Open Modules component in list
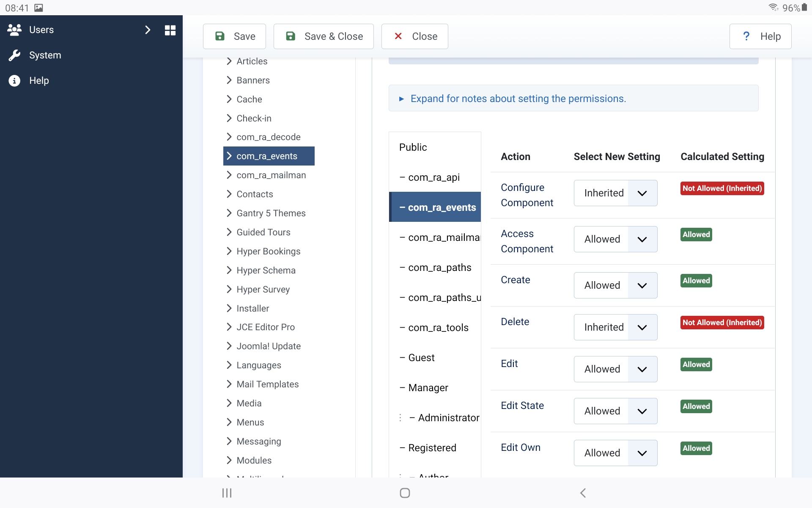This screenshot has width=812, height=508. [254, 461]
